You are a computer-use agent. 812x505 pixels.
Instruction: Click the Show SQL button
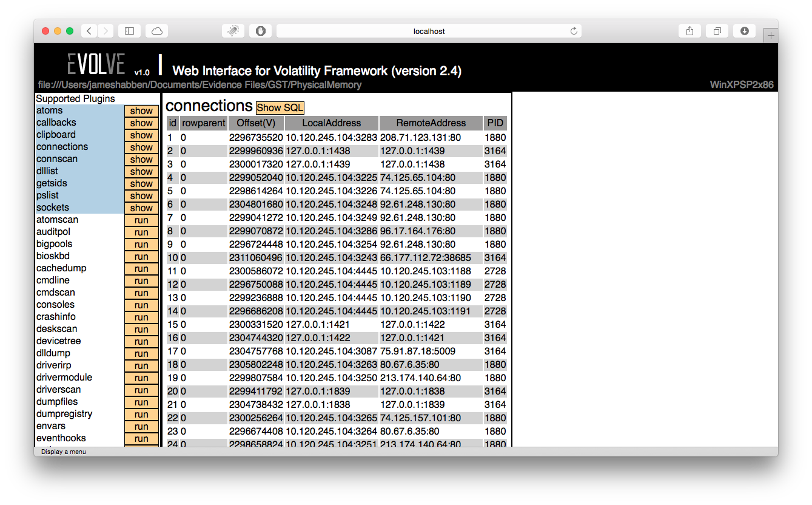pos(280,107)
